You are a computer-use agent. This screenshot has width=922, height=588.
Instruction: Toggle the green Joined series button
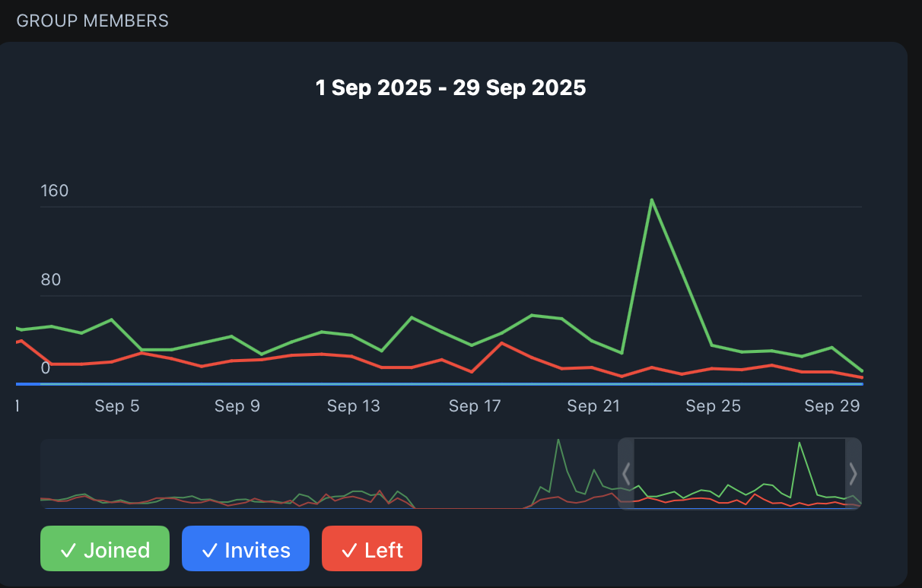pos(105,548)
